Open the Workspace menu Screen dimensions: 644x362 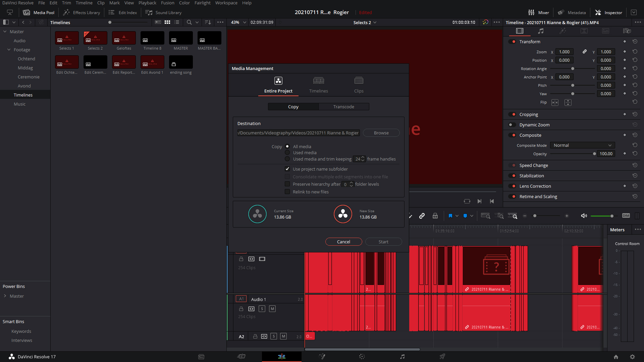pyautogui.click(x=226, y=3)
